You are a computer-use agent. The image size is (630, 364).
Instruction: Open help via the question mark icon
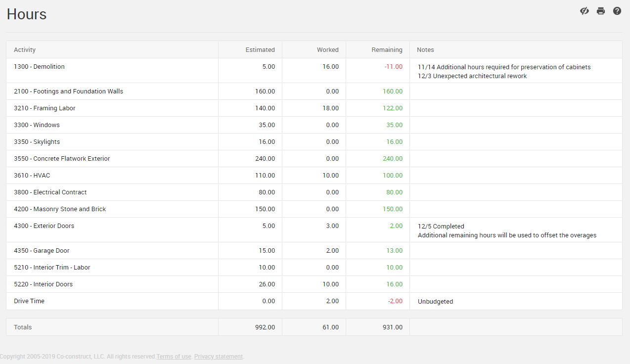coord(617,11)
